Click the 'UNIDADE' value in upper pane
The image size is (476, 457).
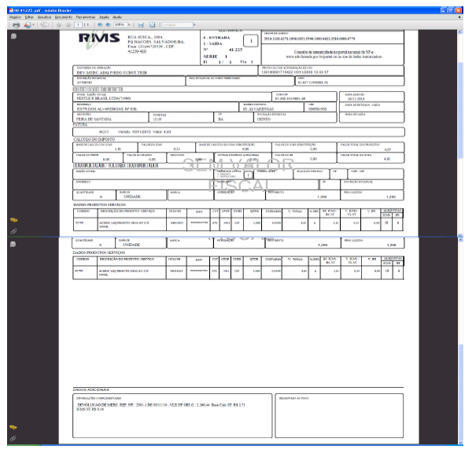[x=132, y=197]
